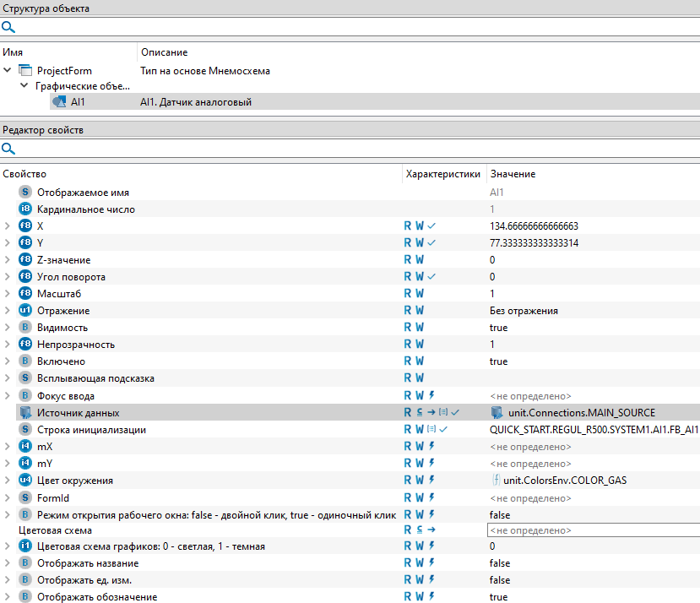Click the lightning icon in Фокус ввода row
Screen dimensions: 700x603
(x=431, y=395)
